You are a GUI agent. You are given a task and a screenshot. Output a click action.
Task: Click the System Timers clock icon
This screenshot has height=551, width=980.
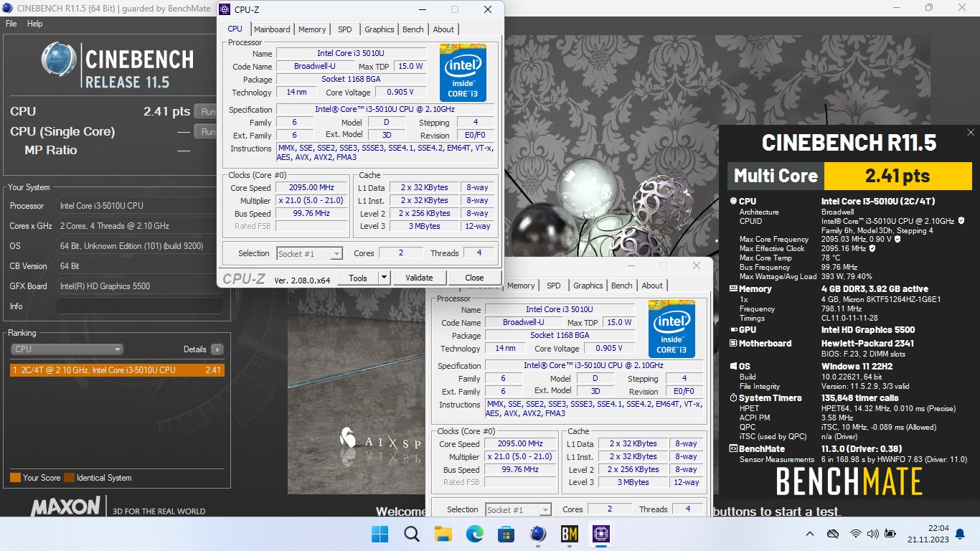(x=733, y=398)
